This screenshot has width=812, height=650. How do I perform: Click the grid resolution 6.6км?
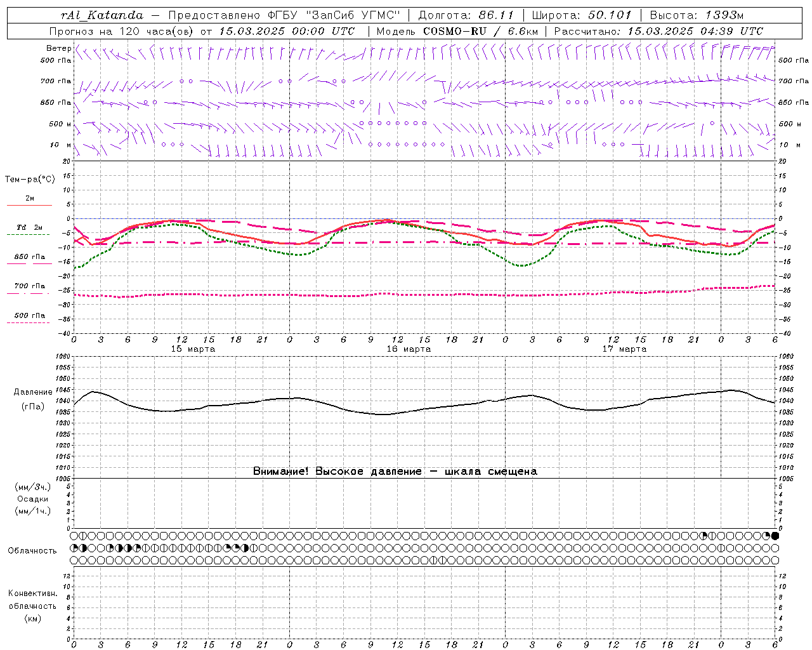click(523, 31)
